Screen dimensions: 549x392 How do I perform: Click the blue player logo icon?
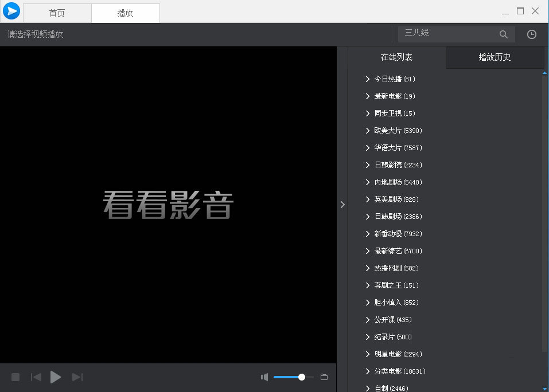(11, 11)
